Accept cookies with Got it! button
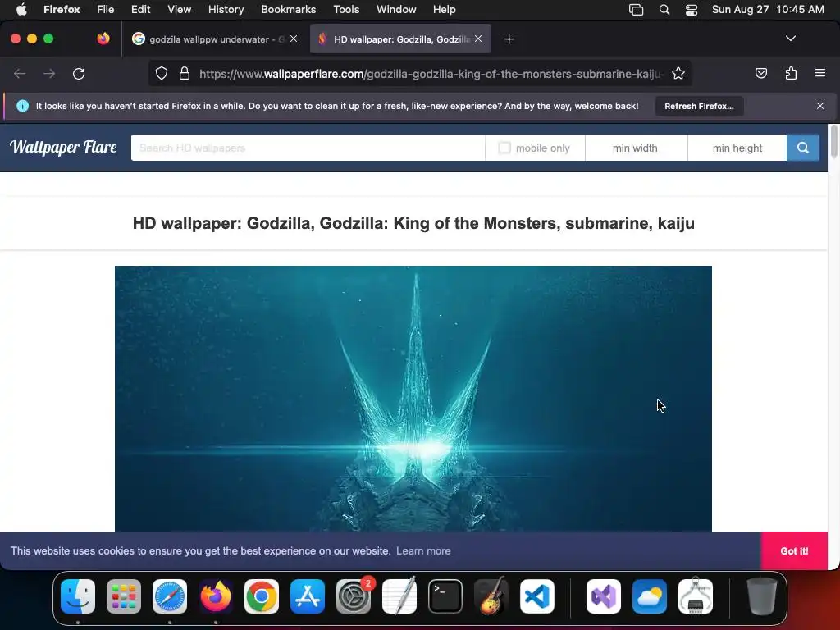The image size is (840, 630). click(794, 550)
